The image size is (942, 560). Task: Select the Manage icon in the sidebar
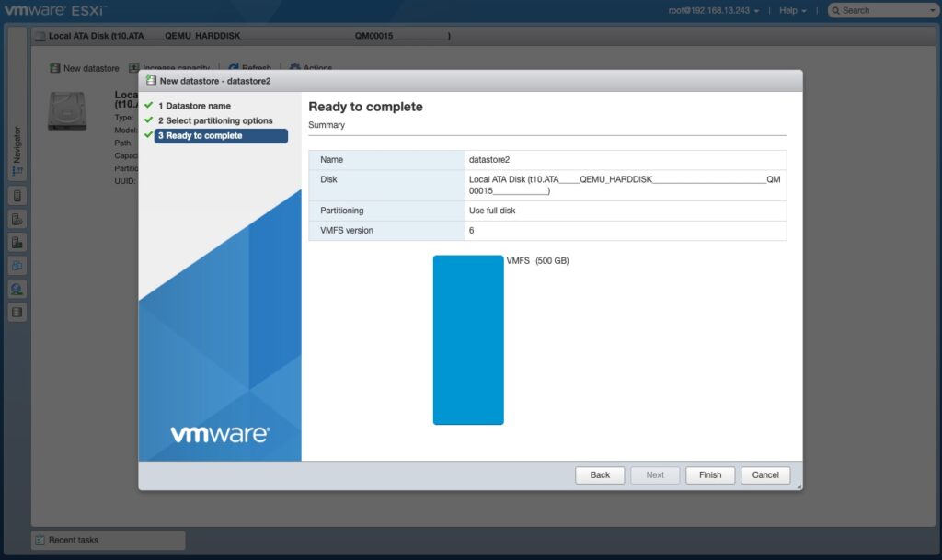pyautogui.click(x=17, y=219)
